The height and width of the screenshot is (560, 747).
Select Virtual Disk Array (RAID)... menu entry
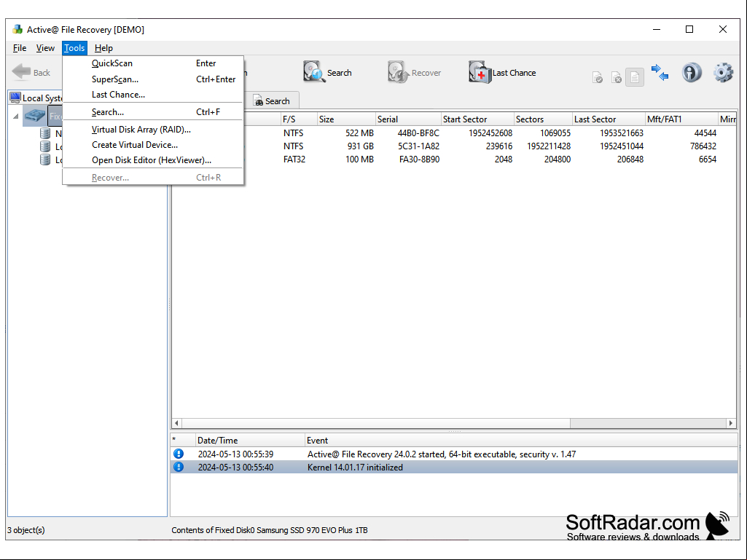pyautogui.click(x=153, y=130)
